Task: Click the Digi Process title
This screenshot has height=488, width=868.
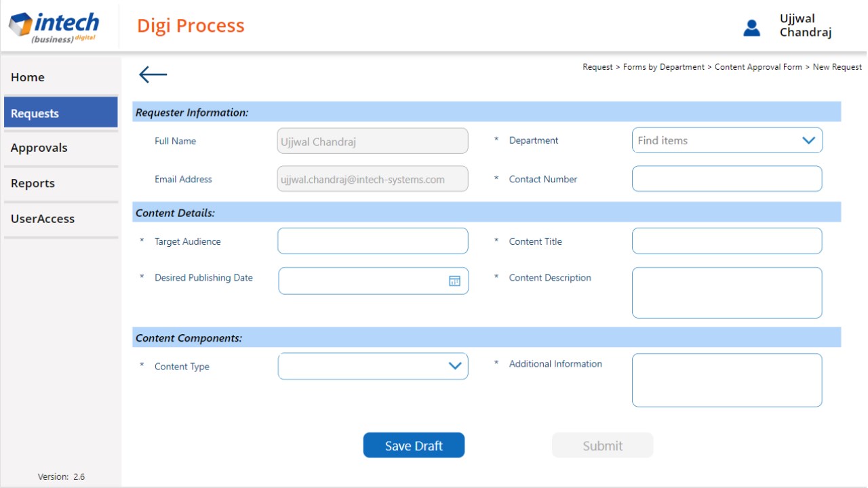Action: coord(191,26)
